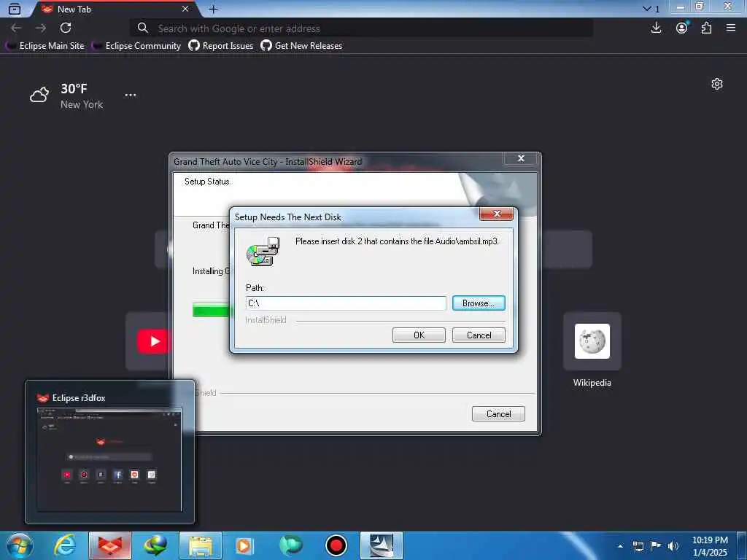Open volume speaker tray icon
Screen dimensions: 747x560
pos(673,546)
